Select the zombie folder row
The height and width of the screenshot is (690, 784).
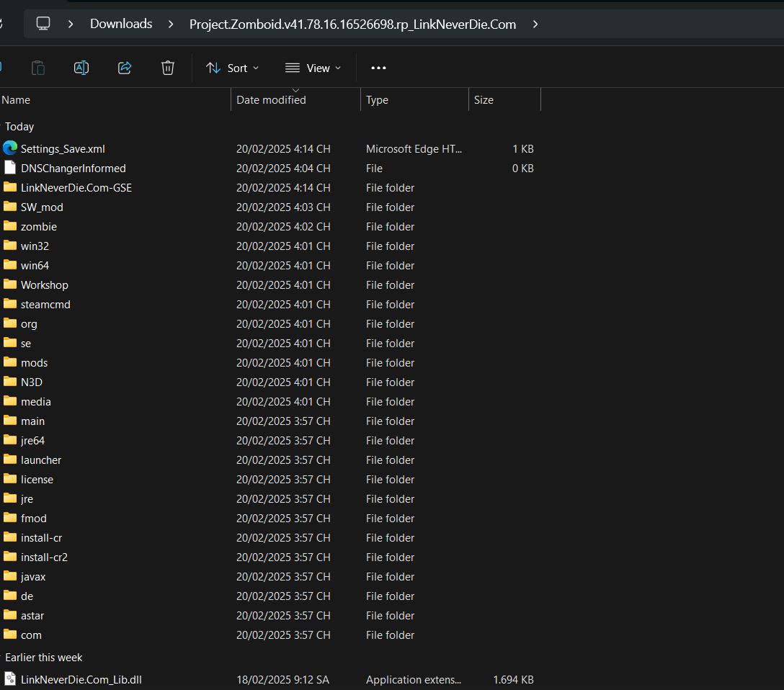point(38,226)
